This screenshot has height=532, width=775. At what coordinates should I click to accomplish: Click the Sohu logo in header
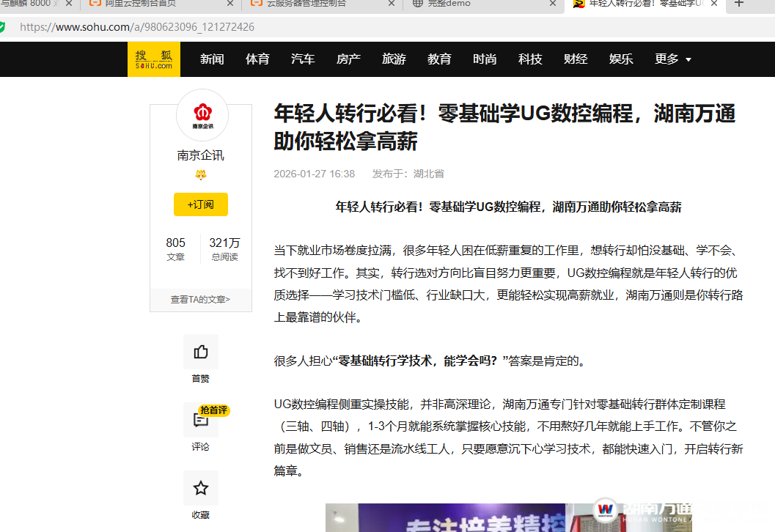pyautogui.click(x=153, y=59)
